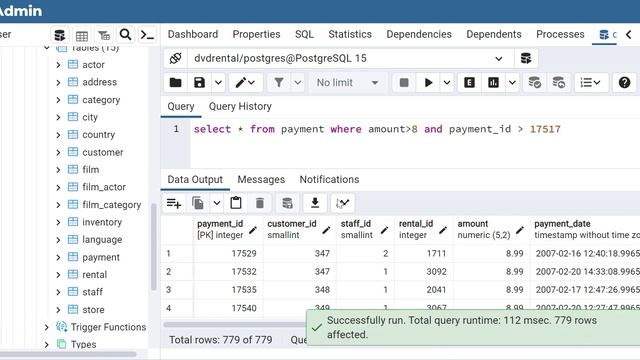This screenshot has width=640, height=360.
Task: Open the Query History tab
Action: click(240, 107)
